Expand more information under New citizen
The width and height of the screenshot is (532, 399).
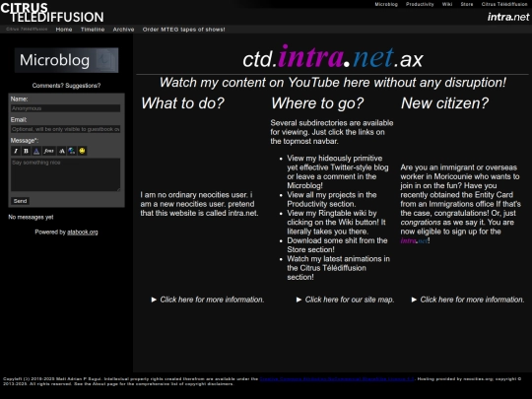click(x=468, y=299)
